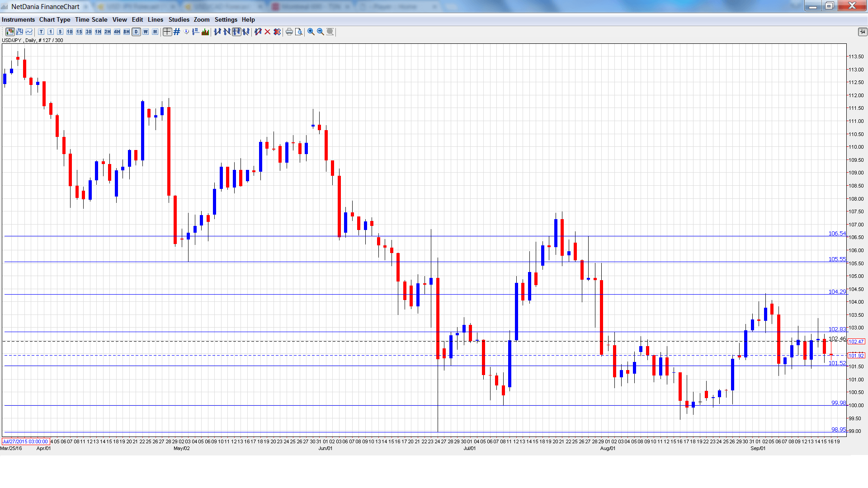Click the zoom out magnifier icon
Image resolution: width=868 pixels, height=488 pixels.
point(320,32)
